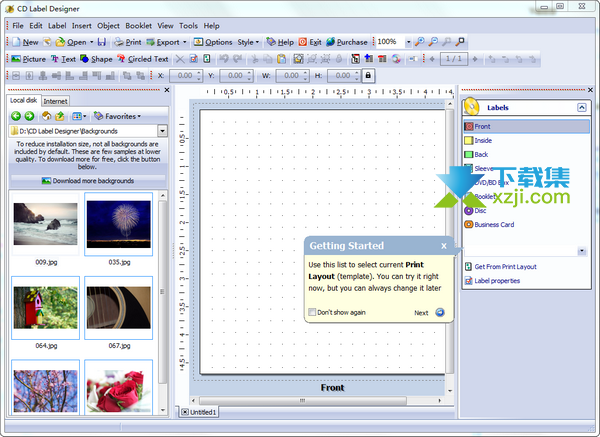
Task: Open the File menu
Action: (18, 26)
